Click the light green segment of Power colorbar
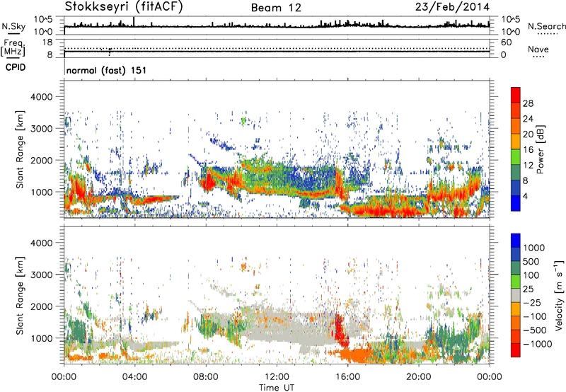This screenshot has width=566, height=392. [x=516, y=157]
